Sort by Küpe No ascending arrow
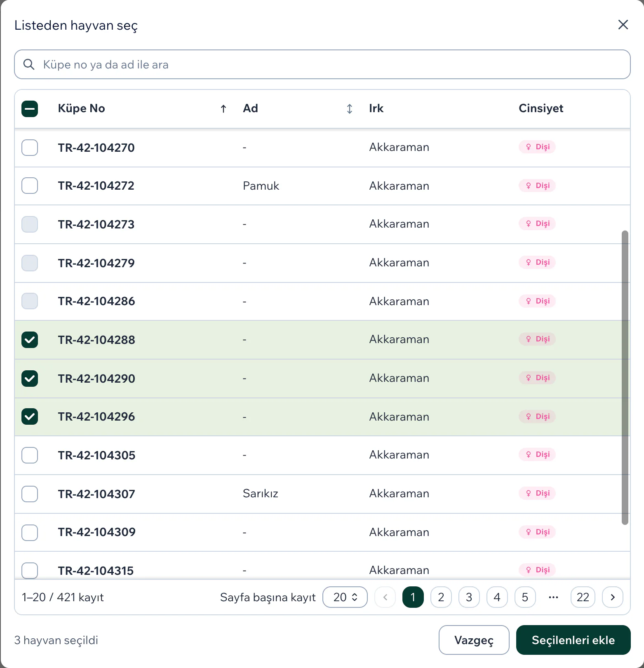644x668 pixels. [x=223, y=108]
